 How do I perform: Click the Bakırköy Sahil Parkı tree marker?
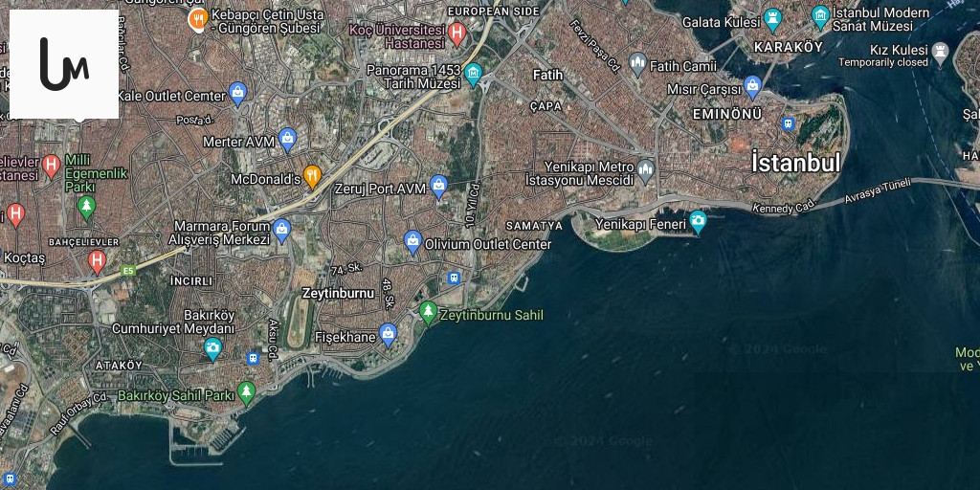[x=247, y=393]
